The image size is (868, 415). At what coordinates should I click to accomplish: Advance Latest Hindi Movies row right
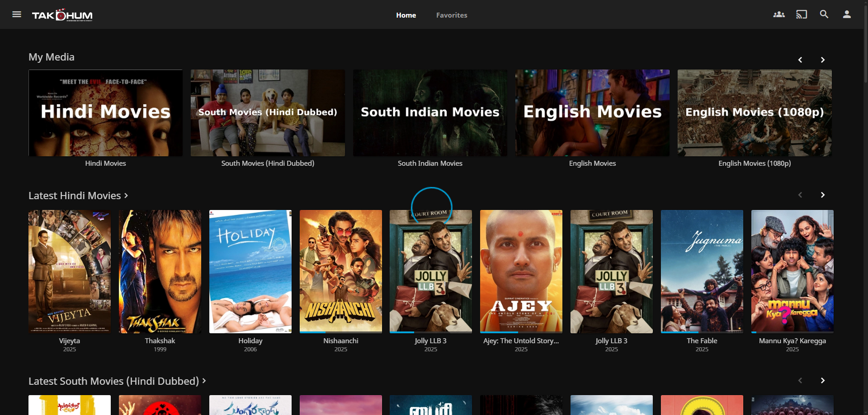coord(822,195)
